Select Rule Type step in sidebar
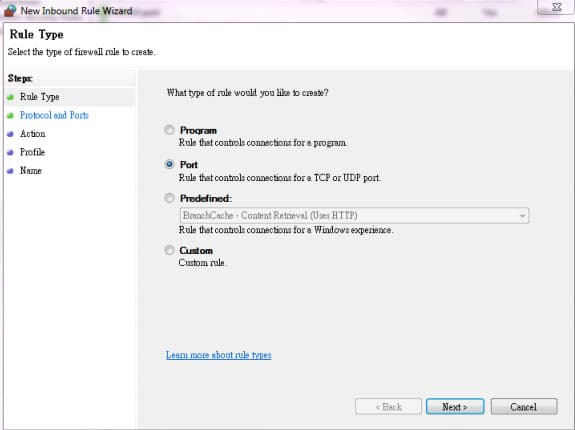This screenshot has height=430, width=575. 40,97
